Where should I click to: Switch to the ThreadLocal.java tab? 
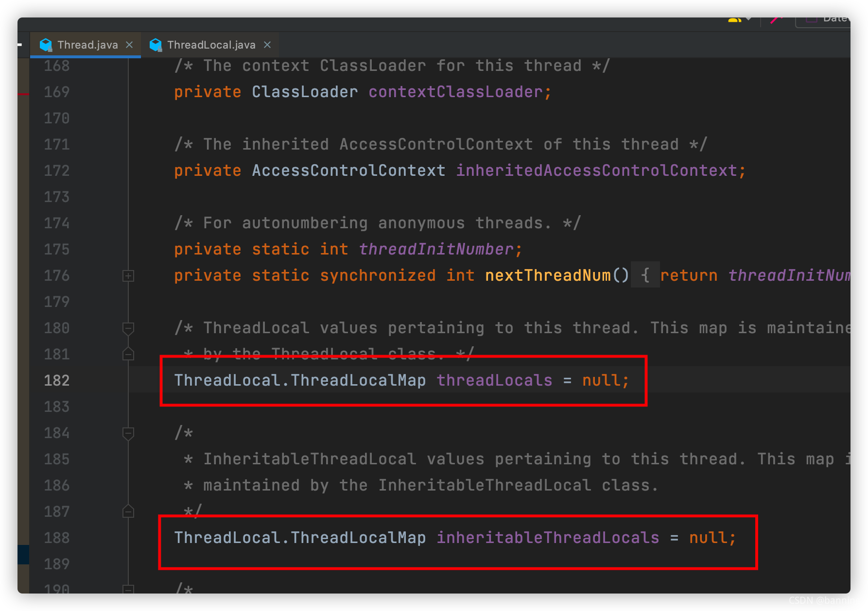(x=211, y=45)
